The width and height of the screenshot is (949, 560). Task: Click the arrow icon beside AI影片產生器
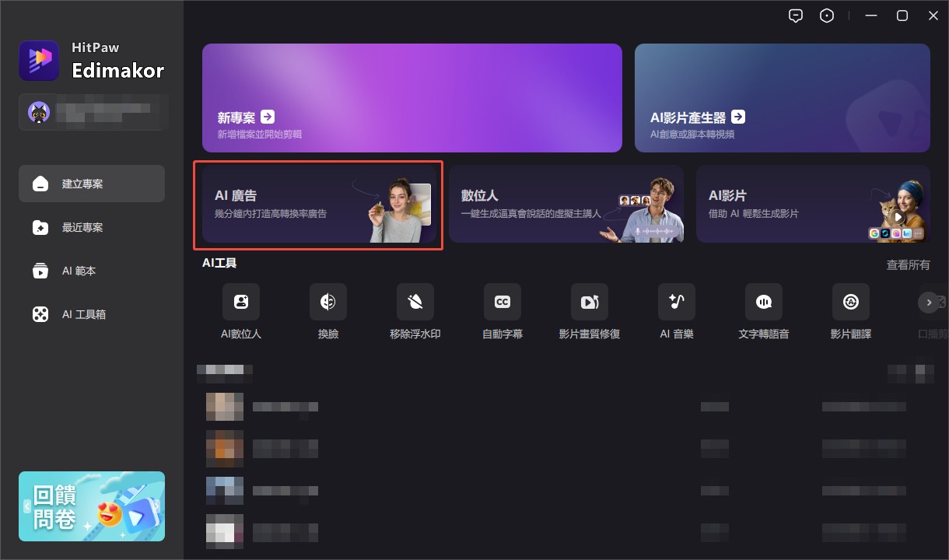point(738,117)
